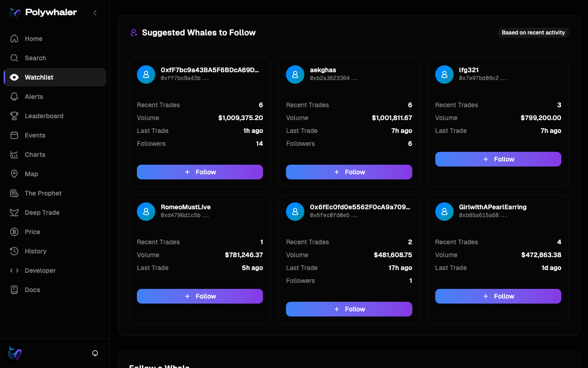The width and height of the screenshot is (588, 368).
Task: Open the Events menu item
Action: pyautogui.click(x=55, y=135)
